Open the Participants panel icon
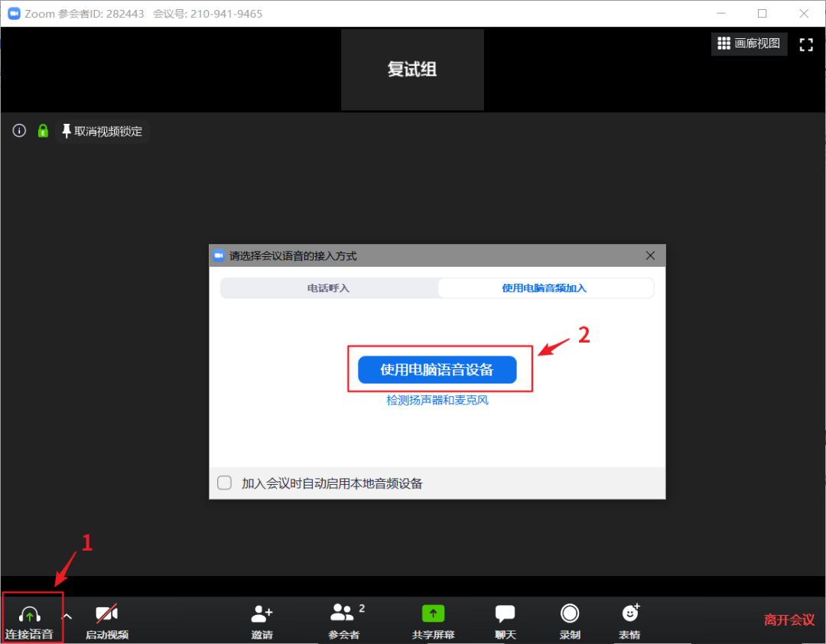 pos(343,613)
